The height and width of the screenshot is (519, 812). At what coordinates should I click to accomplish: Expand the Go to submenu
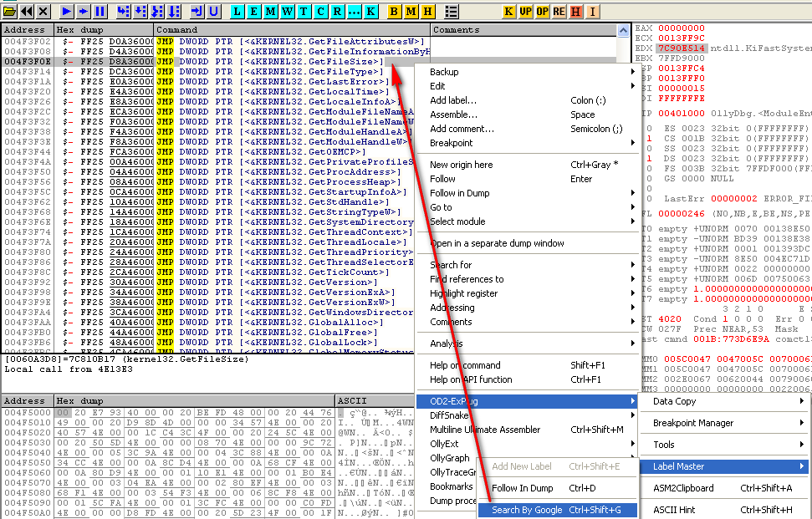click(527, 207)
